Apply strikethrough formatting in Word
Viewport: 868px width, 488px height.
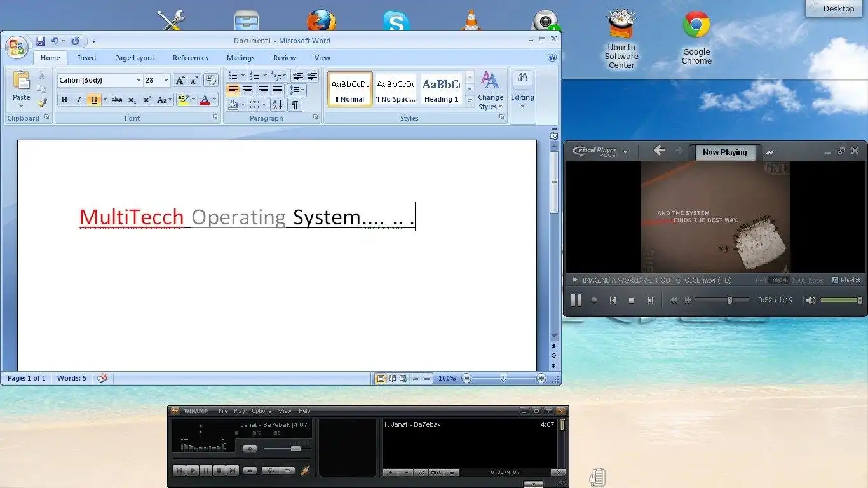pos(117,100)
